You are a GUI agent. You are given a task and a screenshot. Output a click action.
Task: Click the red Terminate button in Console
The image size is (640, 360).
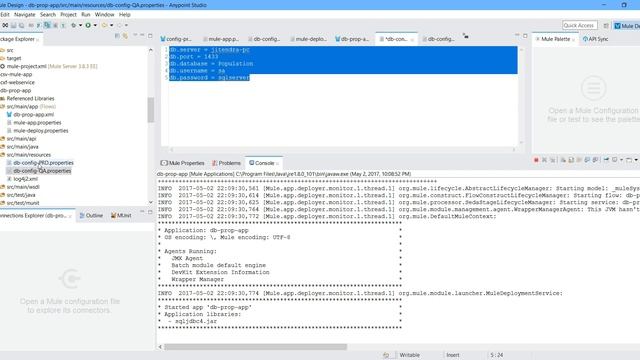[536, 160]
